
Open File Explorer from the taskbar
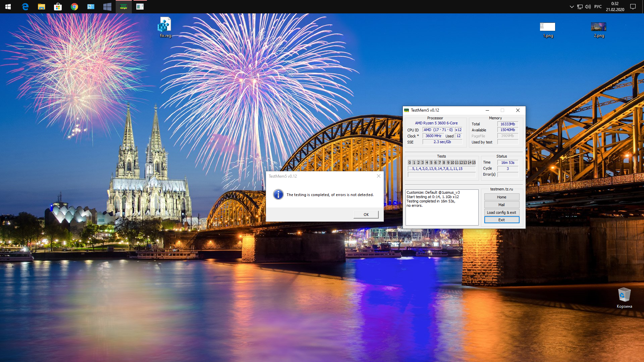coord(42,7)
